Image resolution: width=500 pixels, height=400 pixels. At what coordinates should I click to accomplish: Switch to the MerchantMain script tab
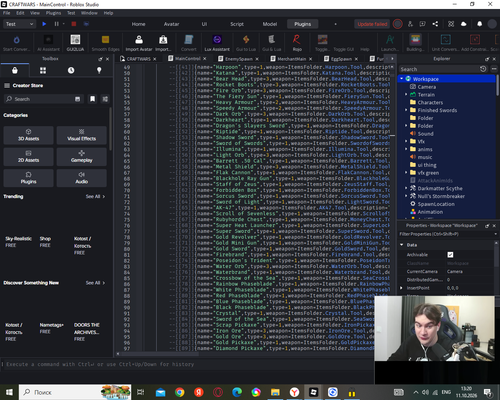coord(292,59)
